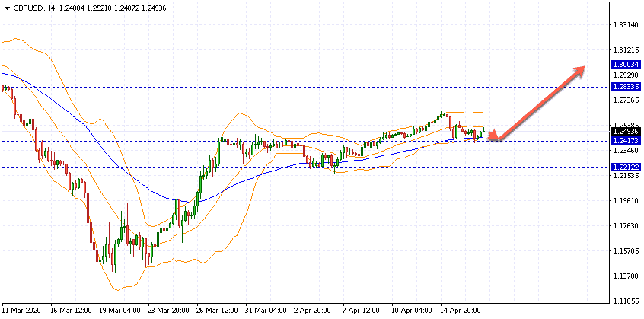
Task: Click the 14 Apr 20:00 time label
Action: 461,311
